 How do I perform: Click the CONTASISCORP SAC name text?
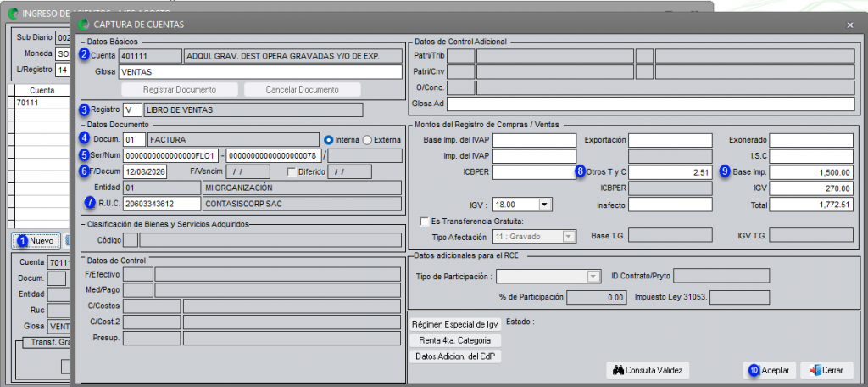[x=243, y=204]
